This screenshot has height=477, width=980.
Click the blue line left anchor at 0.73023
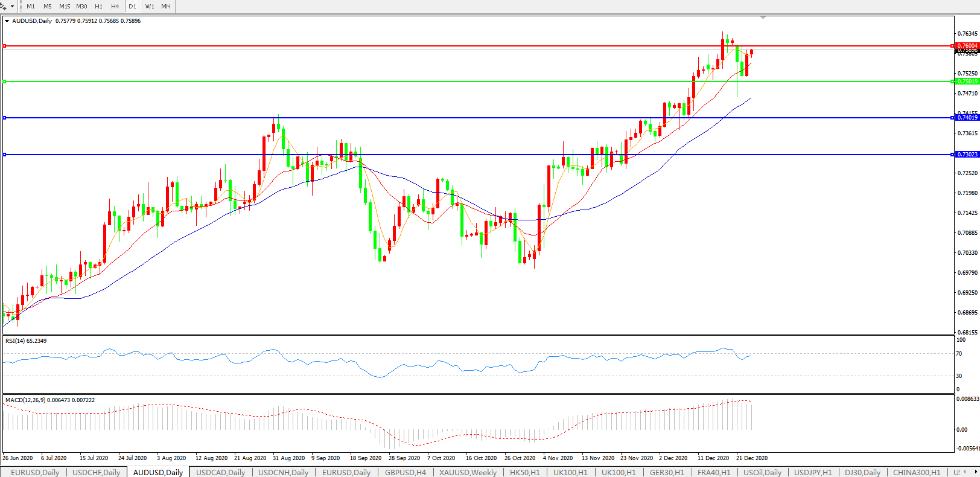4,155
